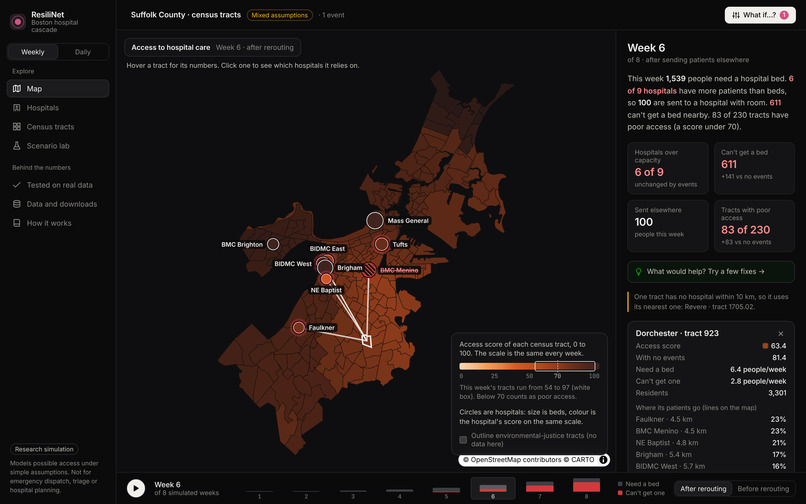The height and width of the screenshot is (504, 806).
Task: Jump to week 4 on timeline
Action: (399, 490)
